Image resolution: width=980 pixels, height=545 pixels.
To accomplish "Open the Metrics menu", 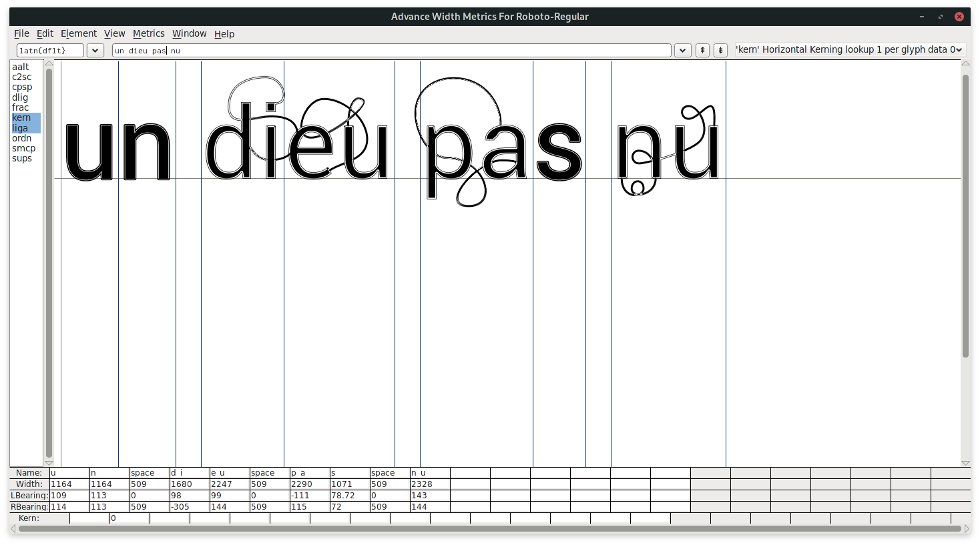I will tap(148, 33).
